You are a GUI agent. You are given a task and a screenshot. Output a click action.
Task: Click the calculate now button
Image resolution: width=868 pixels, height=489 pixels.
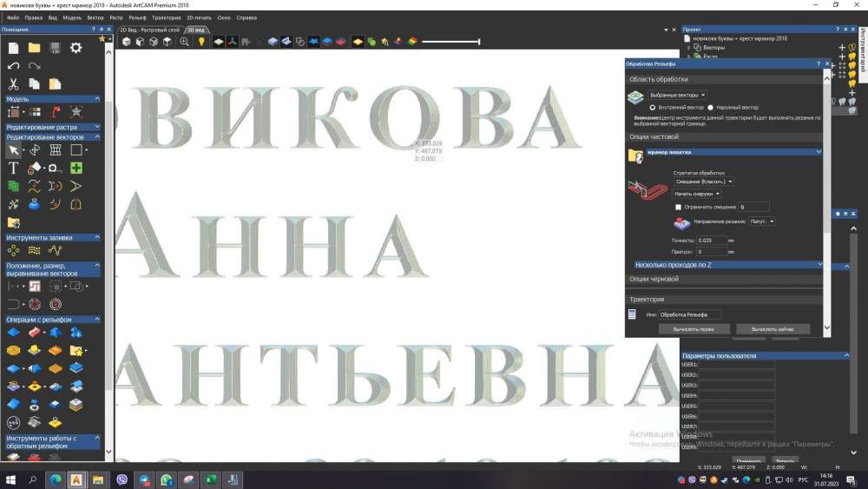click(x=773, y=329)
